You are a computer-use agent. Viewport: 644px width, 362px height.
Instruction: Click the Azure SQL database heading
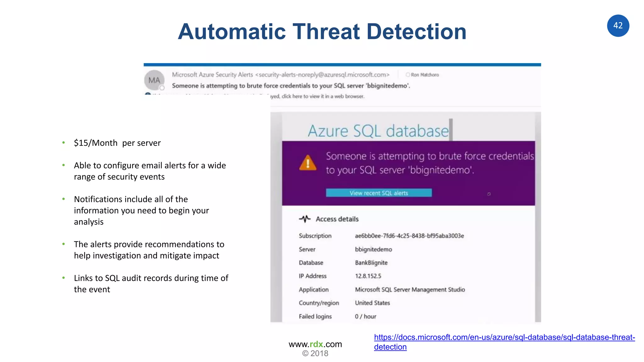(x=378, y=131)
